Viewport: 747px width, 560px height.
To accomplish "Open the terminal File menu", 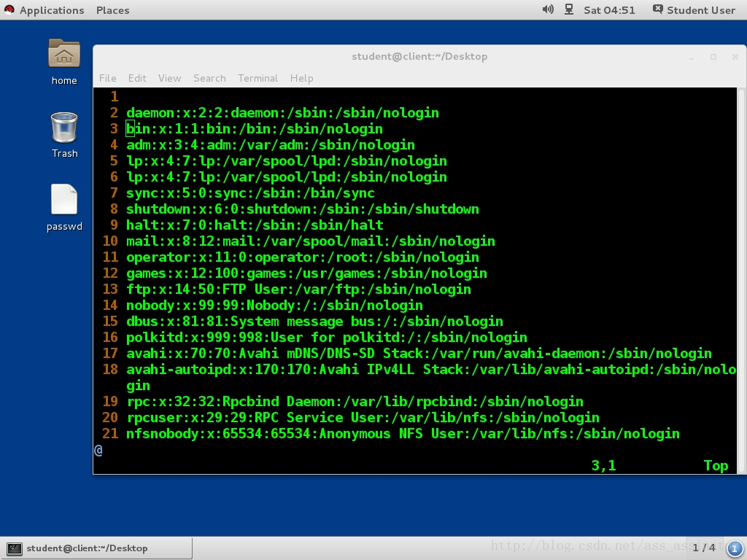I will coord(108,78).
